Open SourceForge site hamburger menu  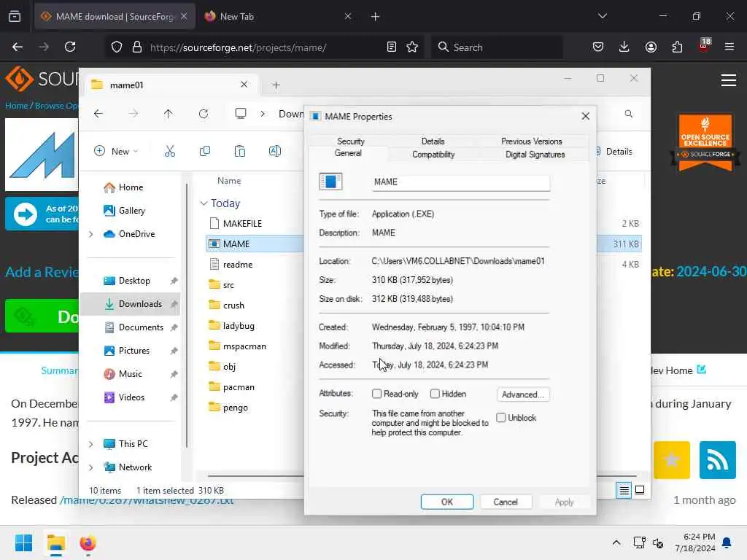click(729, 80)
